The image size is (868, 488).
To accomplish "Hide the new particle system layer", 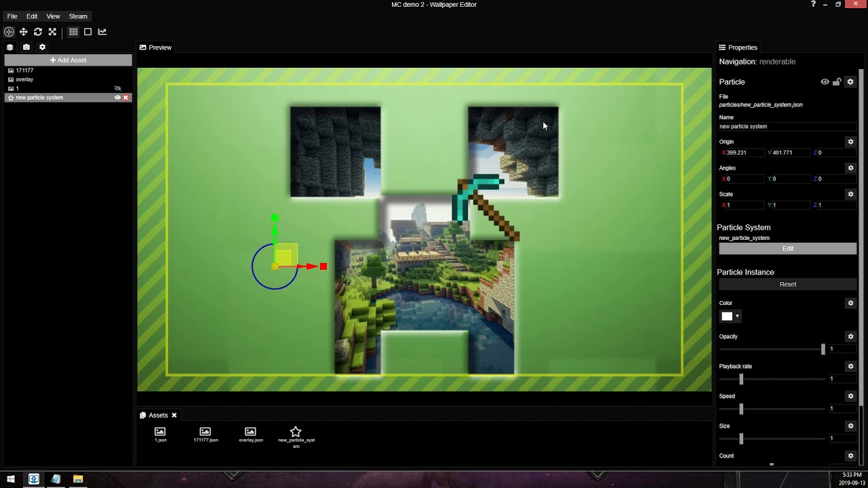I will 117,98.
